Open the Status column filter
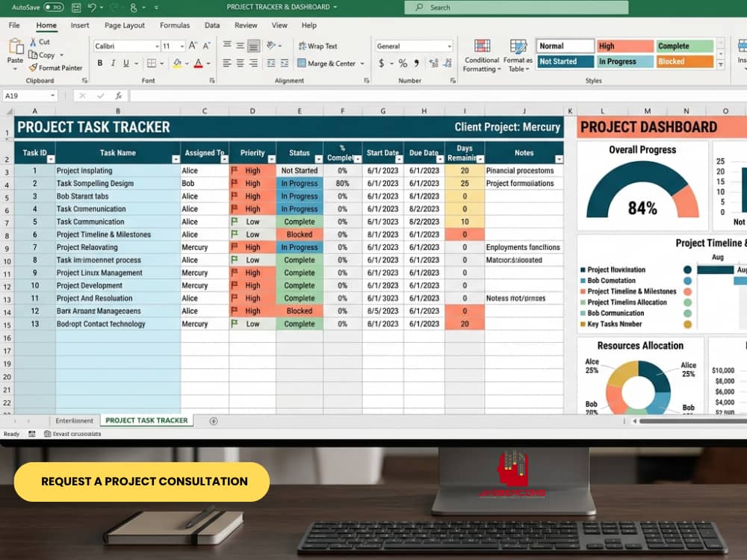This screenshot has height=560, width=747. point(318,159)
